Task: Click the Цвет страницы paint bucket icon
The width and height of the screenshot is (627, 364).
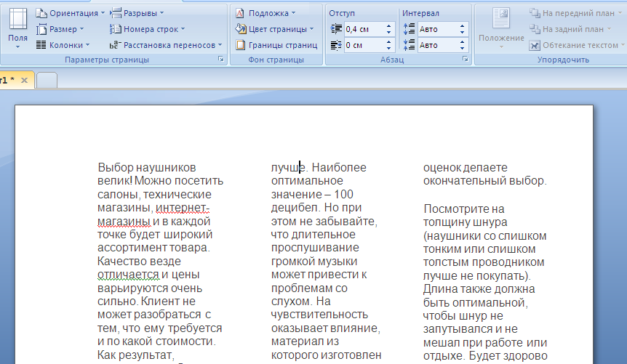Action: click(x=240, y=29)
